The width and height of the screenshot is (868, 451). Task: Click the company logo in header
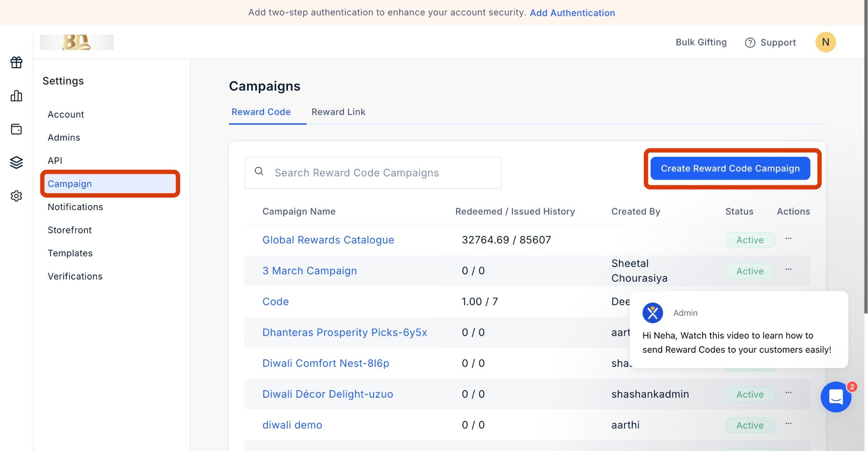pos(77,42)
